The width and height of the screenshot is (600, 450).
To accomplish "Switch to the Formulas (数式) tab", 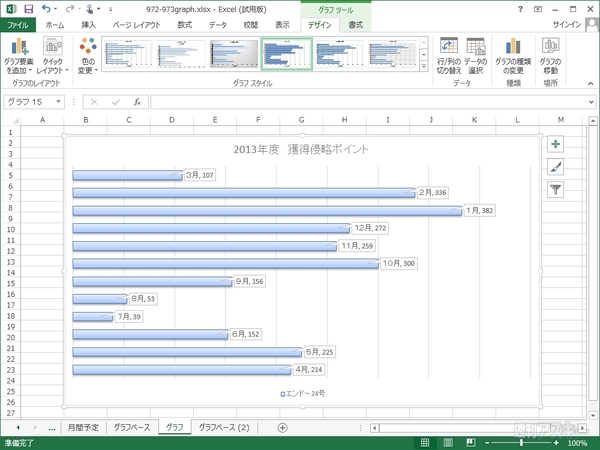I will click(184, 25).
